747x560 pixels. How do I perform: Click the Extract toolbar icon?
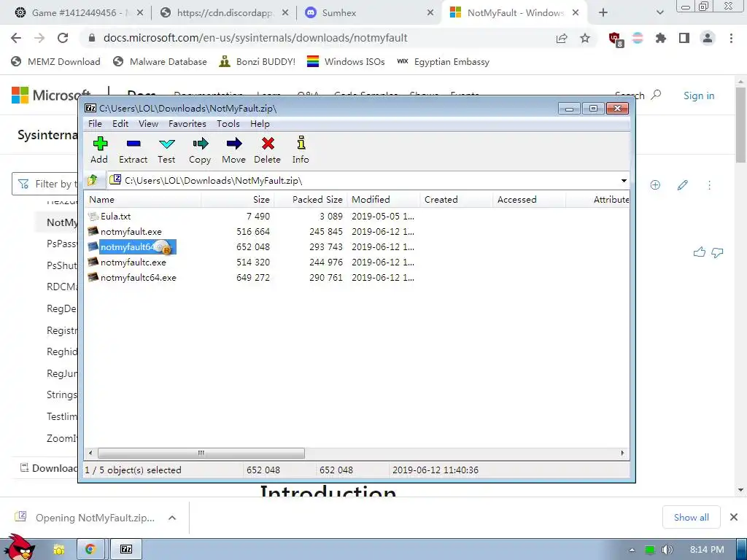[133, 149]
